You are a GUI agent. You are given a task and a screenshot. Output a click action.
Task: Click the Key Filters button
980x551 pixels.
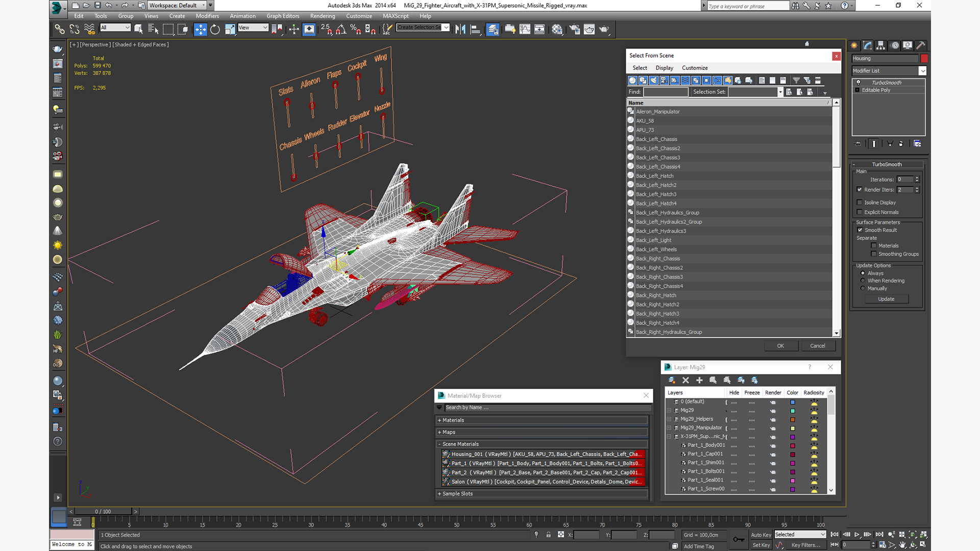[805, 545]
